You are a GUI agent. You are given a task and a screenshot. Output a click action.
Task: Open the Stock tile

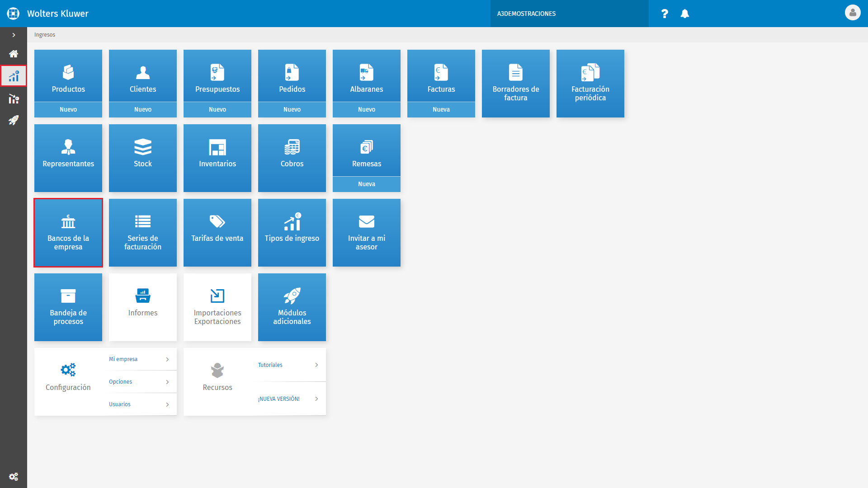click(143, 158)
